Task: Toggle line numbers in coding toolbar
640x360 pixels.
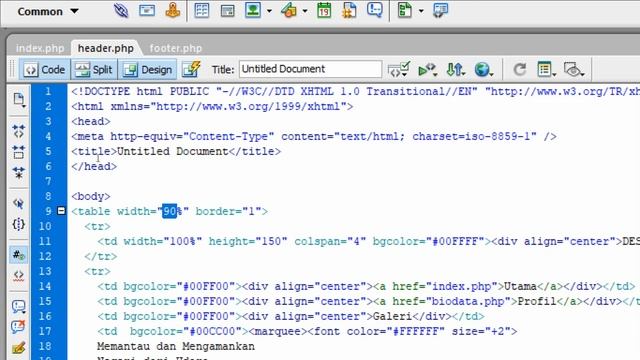Action: tap(18, 255)
